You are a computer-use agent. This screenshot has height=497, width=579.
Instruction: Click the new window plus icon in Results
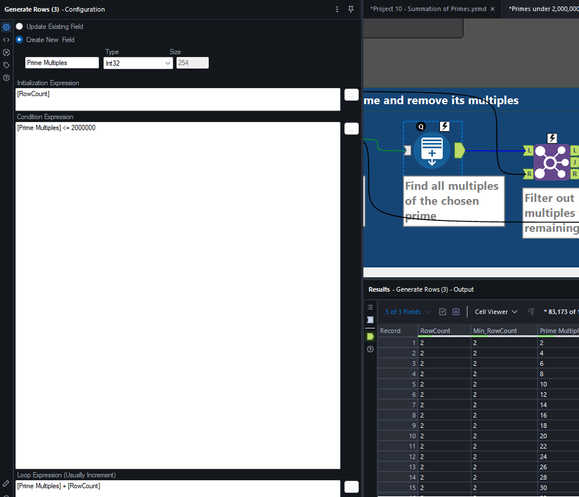tap(456, 312)
